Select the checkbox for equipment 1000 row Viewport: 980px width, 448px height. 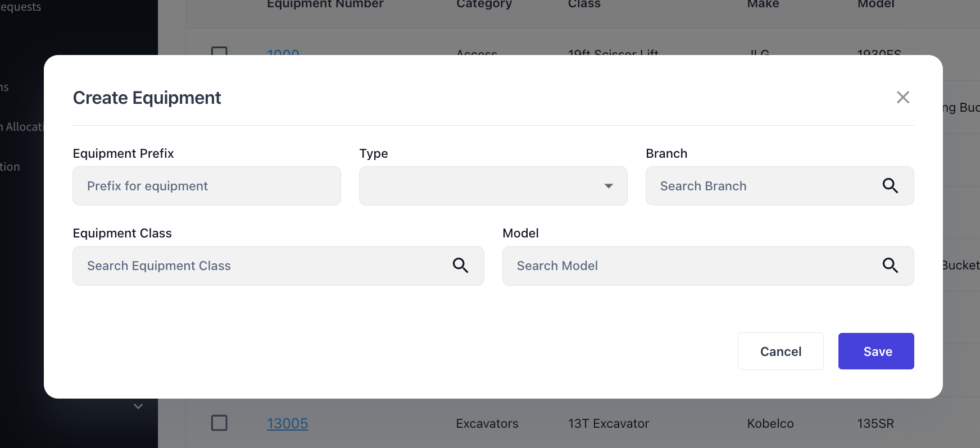(219, 51)
